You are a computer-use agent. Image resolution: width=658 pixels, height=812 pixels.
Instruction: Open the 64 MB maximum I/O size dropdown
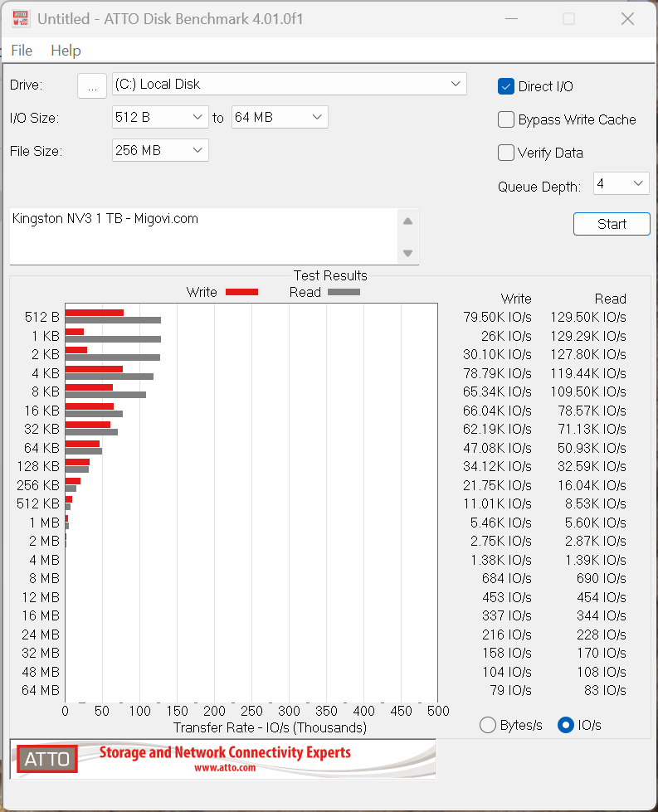point(280,117)
